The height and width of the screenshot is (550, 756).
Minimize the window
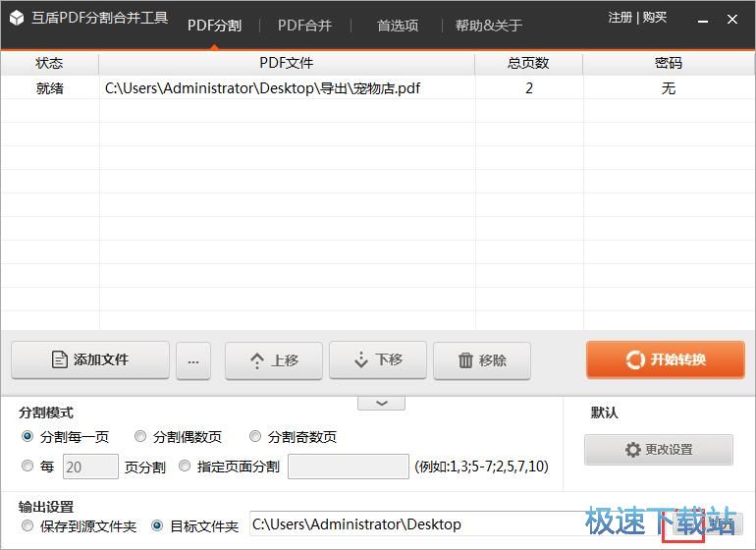click(703, 20)
